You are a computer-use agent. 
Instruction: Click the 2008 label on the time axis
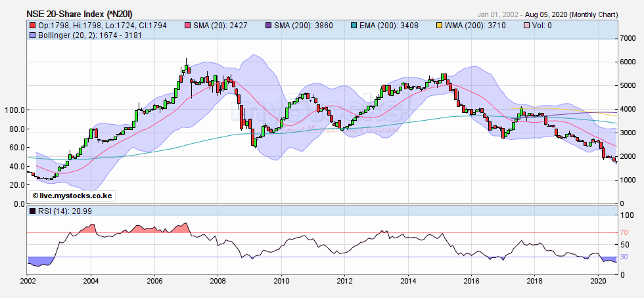pyautogui.click(x=218, y=281)
